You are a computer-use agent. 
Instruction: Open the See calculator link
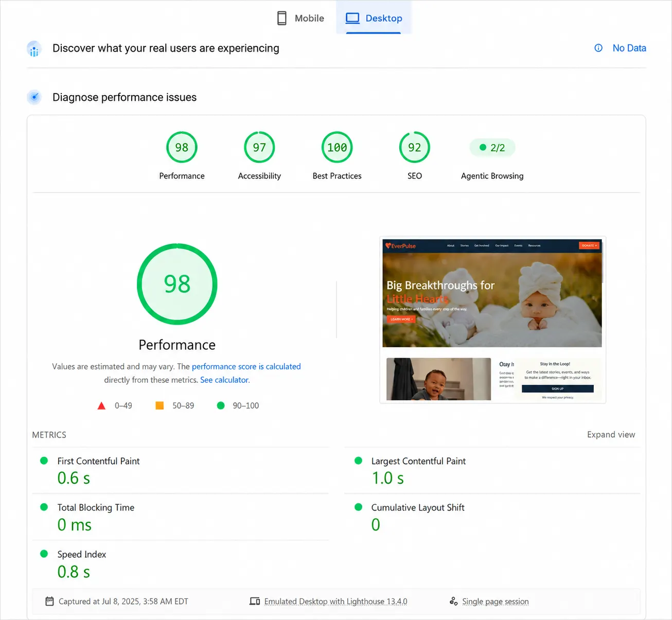[x=224, y=380]
